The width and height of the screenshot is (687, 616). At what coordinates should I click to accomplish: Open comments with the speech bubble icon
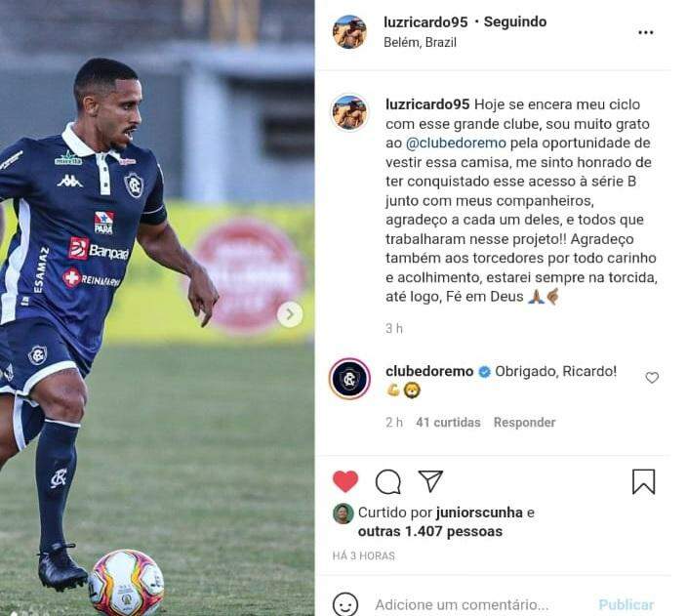pos(388,482)
